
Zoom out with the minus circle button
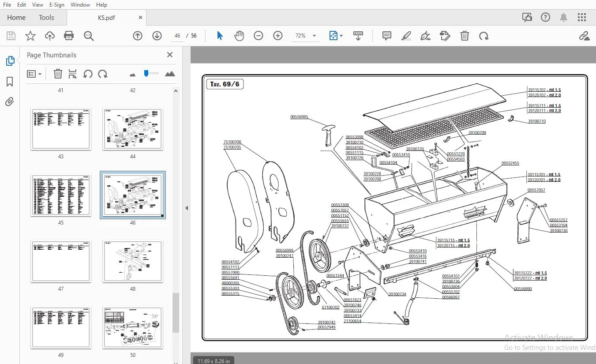click(259, 36)
